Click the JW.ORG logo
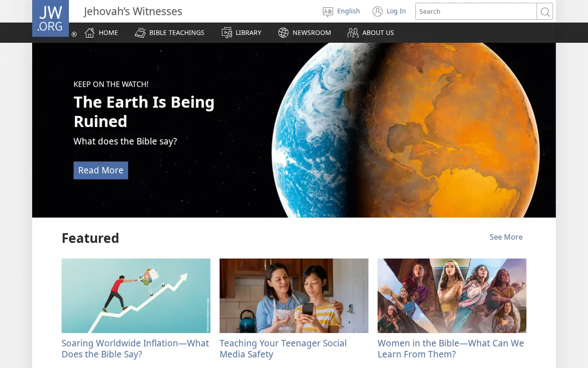Screen dimensions: 588x368 pos(51,18)
